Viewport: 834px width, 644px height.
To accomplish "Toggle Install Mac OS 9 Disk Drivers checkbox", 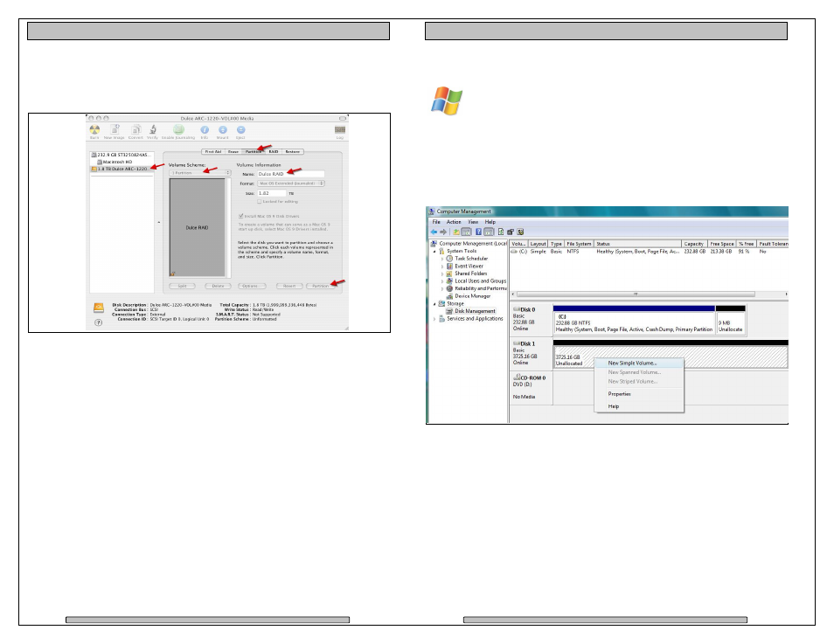I will click(241, 216).
